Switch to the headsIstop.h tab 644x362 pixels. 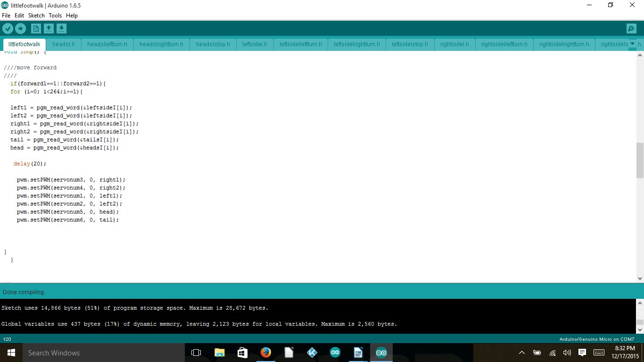213,44
